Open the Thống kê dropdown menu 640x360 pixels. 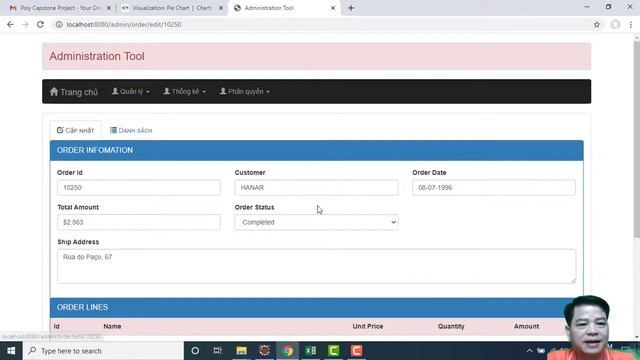(184, 91)
